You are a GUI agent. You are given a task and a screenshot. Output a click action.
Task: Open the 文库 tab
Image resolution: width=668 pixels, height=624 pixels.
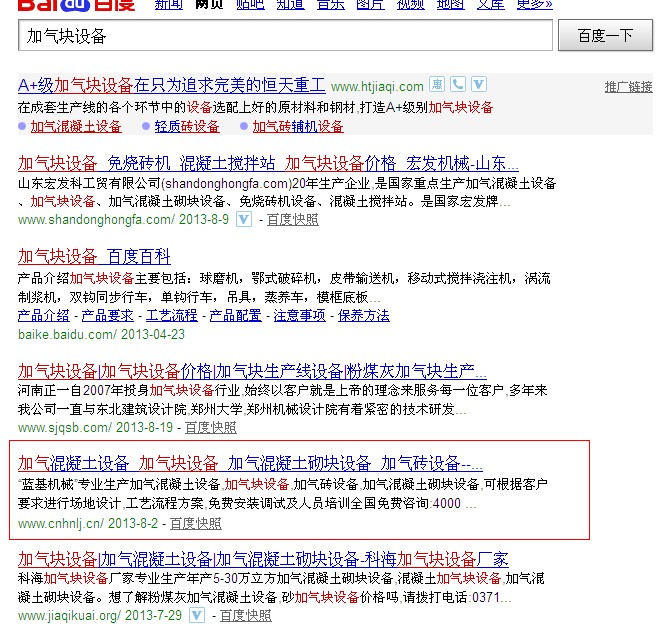pos(491,5)
